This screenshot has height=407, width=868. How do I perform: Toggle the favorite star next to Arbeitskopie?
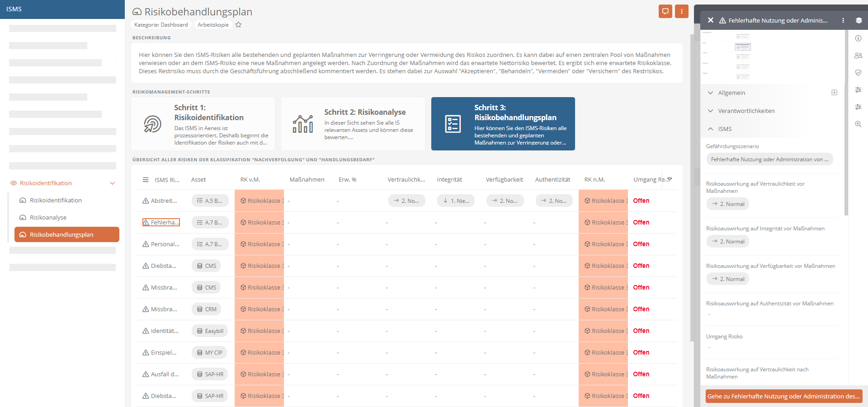pos(238,25)
